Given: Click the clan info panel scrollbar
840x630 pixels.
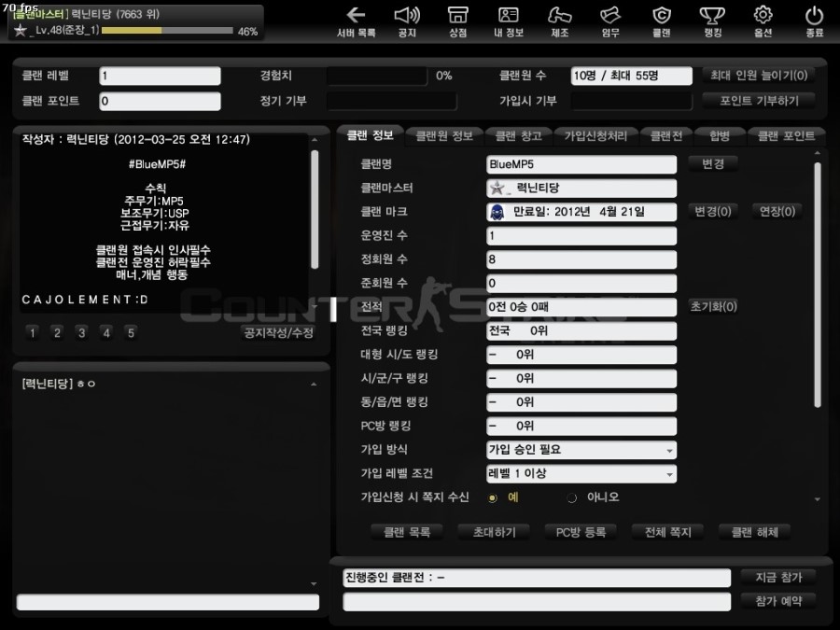Looking at the screenshot, I should pos(817,285).
